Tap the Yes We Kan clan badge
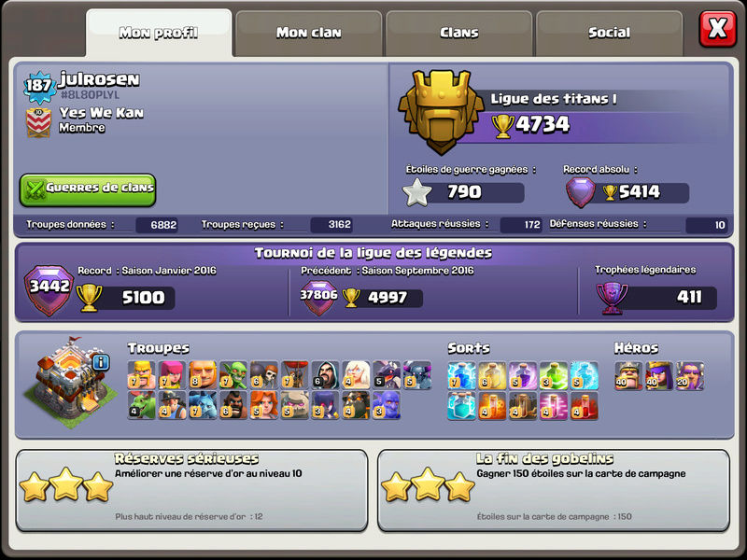The height and width of the screenshot is (560, 747). coord(38,122)
